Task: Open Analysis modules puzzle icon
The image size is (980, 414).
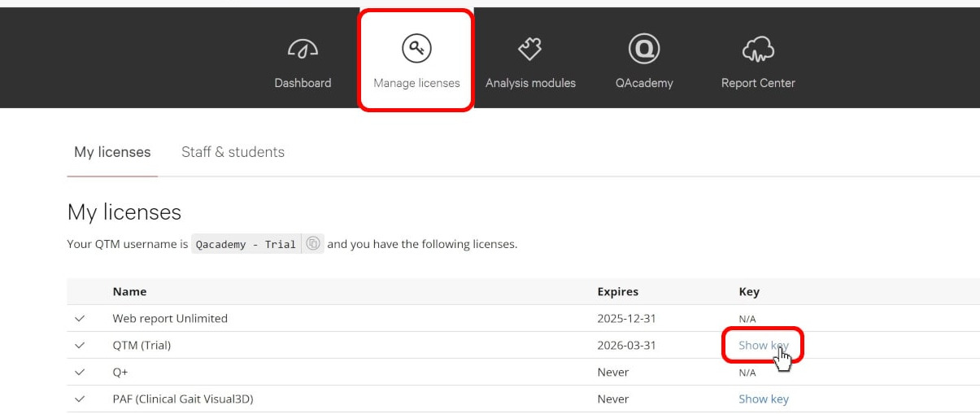Action: (530, 50)
